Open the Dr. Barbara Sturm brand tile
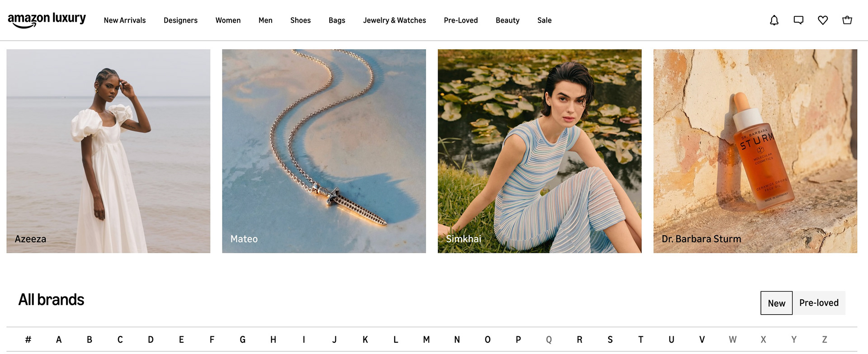868x354 pixels. pyautogui.click(x=755, y=151)
